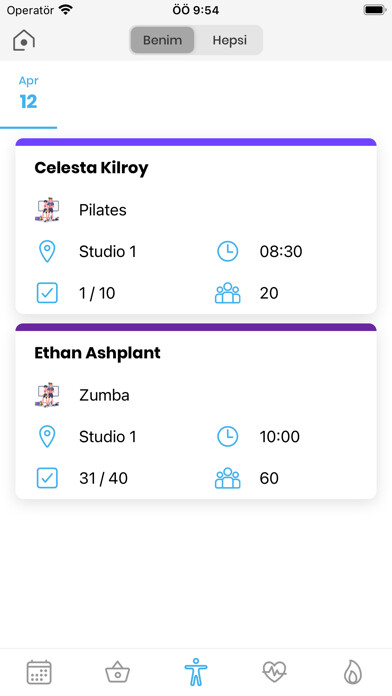The height and width of the screenshot is (696, 392).
Task: Click the Pilates class thumbnail image
Action: point(47,210)
